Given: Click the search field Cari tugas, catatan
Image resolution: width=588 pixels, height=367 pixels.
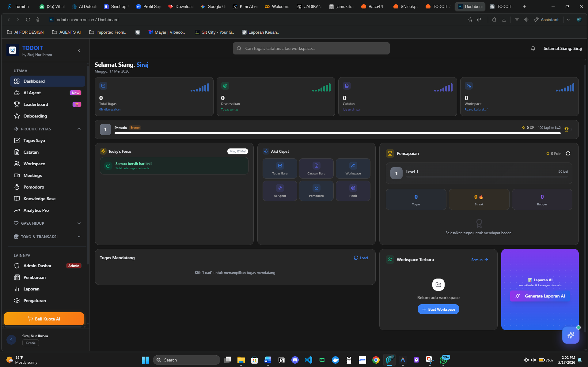Looking at the screenshot, I should [311, 48].
